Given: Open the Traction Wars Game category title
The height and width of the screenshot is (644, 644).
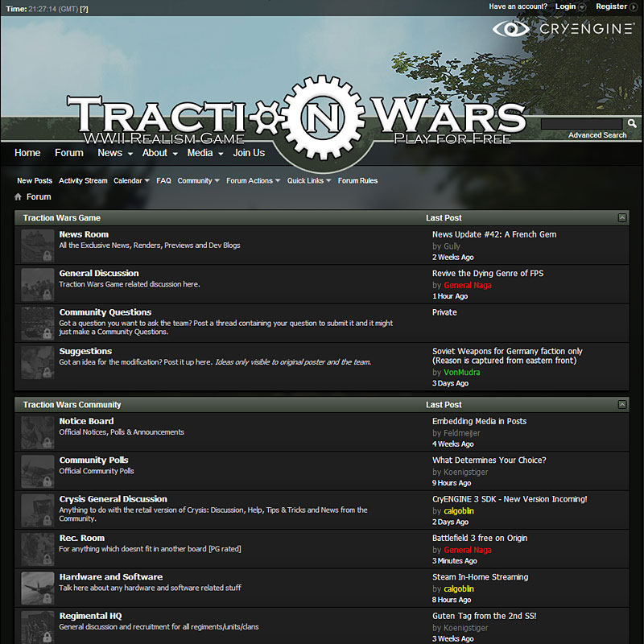Looking at the screenshot, I should coord(62,218).
